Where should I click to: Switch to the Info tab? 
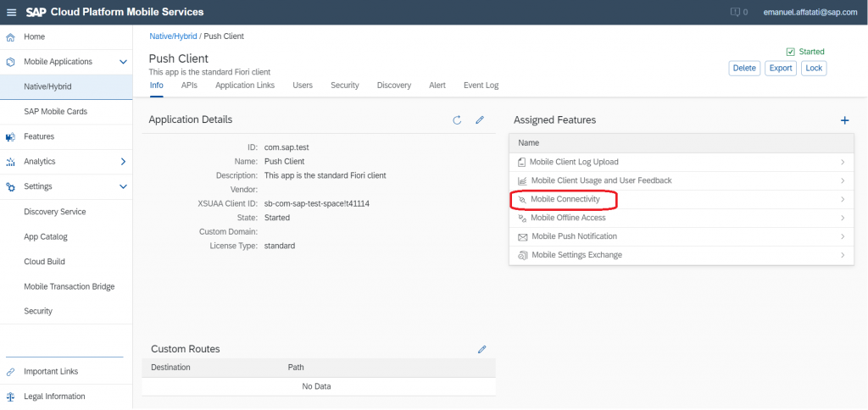click(x=157, y=86)
